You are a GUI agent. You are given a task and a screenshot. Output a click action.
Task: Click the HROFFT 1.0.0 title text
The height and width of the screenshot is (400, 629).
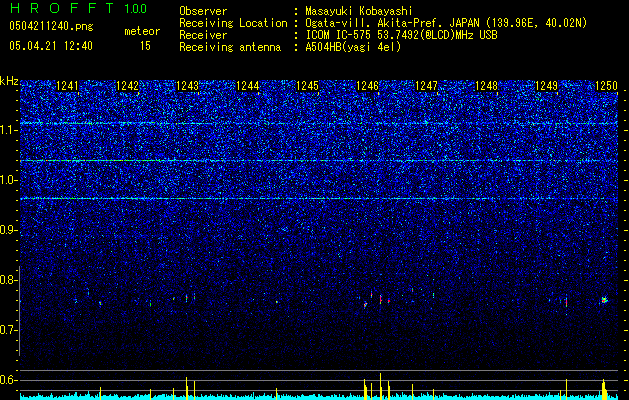point(79,8)
